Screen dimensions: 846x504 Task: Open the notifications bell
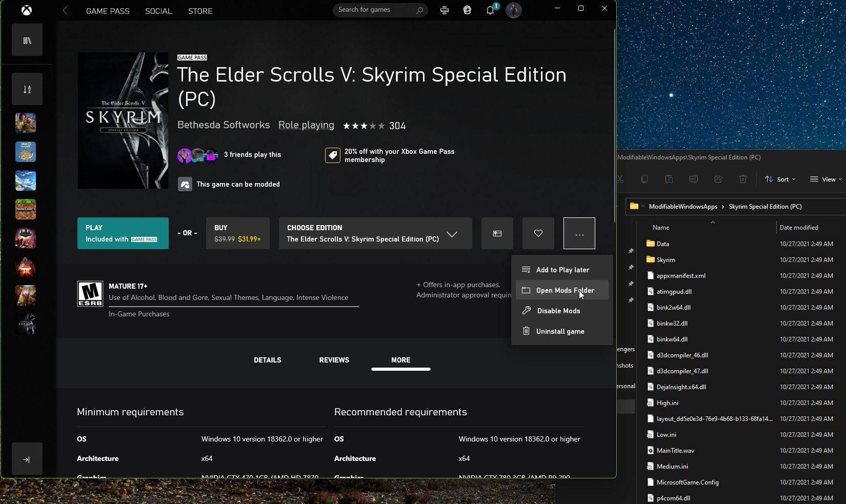tap(490, 10)
